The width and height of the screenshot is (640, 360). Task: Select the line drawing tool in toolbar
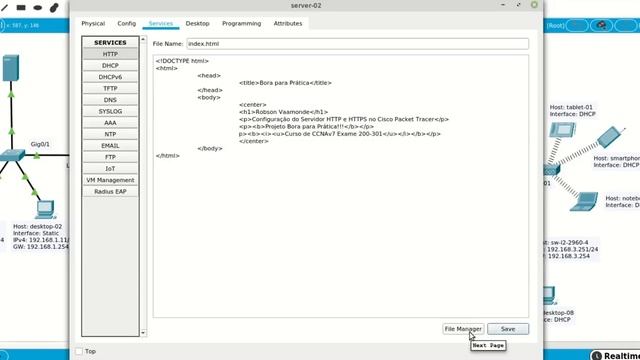click(4, 7)
